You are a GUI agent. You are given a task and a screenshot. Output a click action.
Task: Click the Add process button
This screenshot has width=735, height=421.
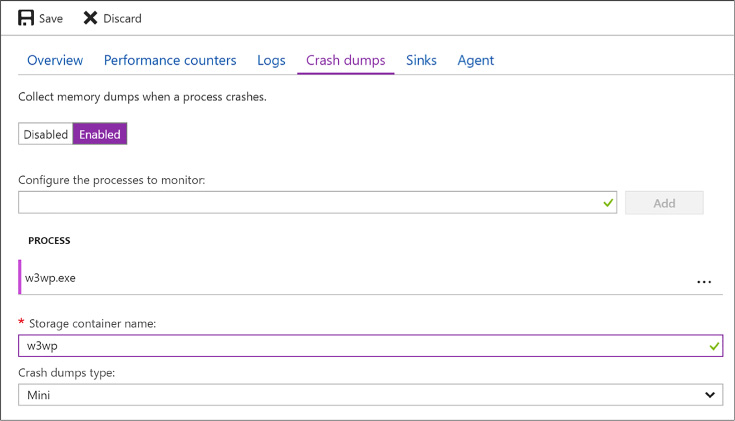pos(664,203)
